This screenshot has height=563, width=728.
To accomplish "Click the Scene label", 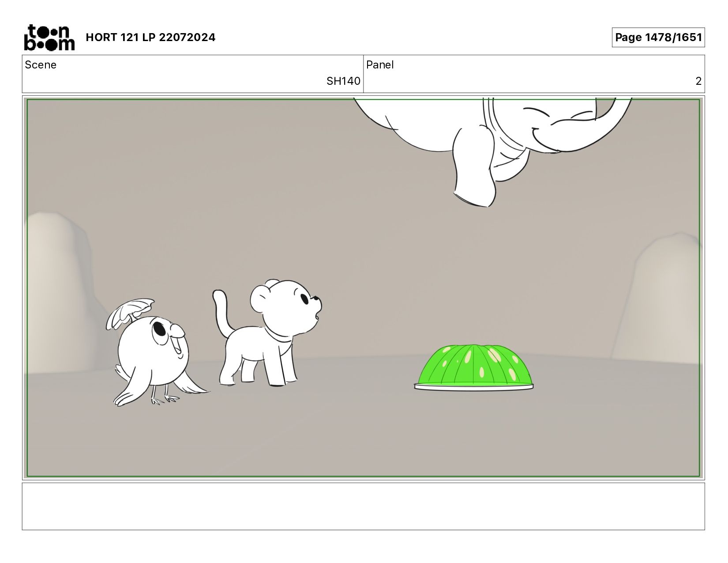I will (x=41, y=65).
